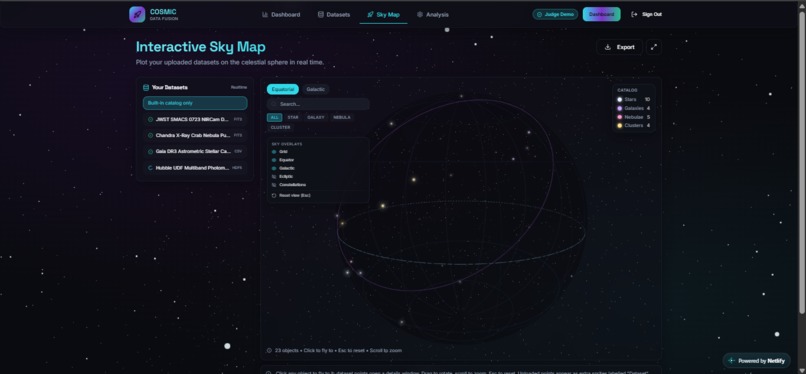Click the Sign Out arrow icon
This screenshot has width=806, height=374.
click(634, 14)
